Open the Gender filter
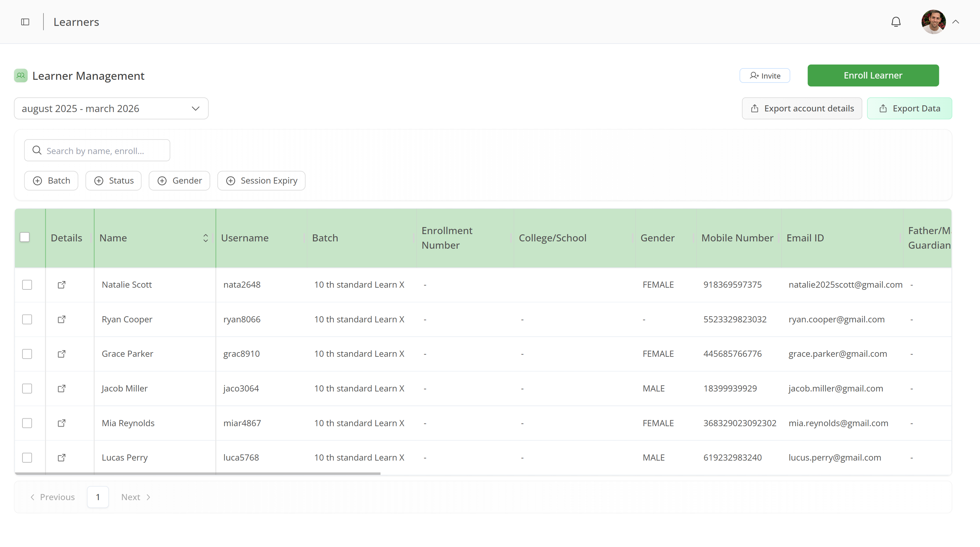The image size is (980, 547). [179, 181]
